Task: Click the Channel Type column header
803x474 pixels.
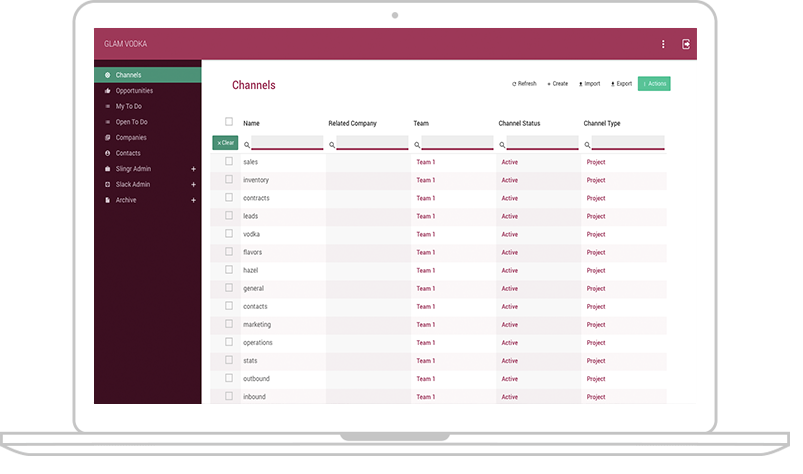Action: tap(602, 123)
